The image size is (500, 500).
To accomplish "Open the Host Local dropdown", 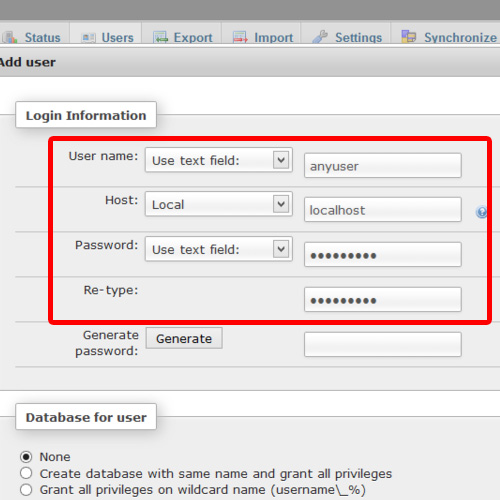I will click(219, 204).
